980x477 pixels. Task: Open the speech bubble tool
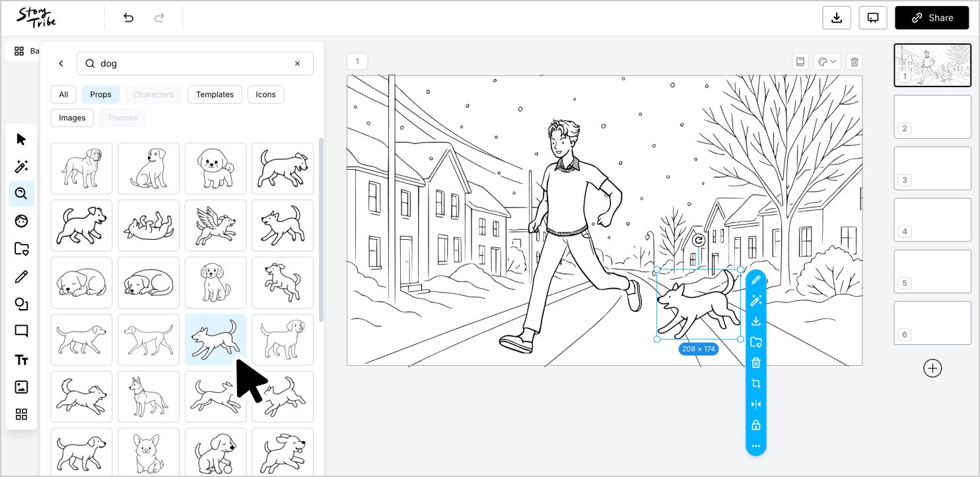coord(21,331)
